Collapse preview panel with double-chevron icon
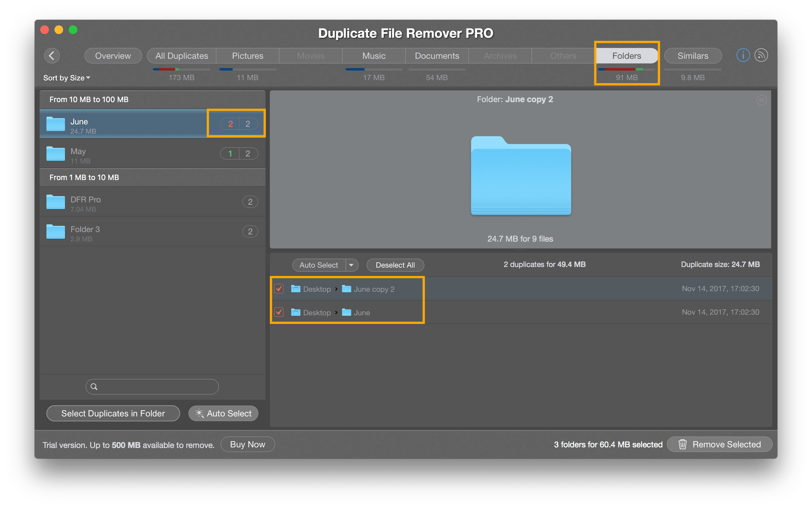The image size is (812, 508). click(x=762, y=100)
